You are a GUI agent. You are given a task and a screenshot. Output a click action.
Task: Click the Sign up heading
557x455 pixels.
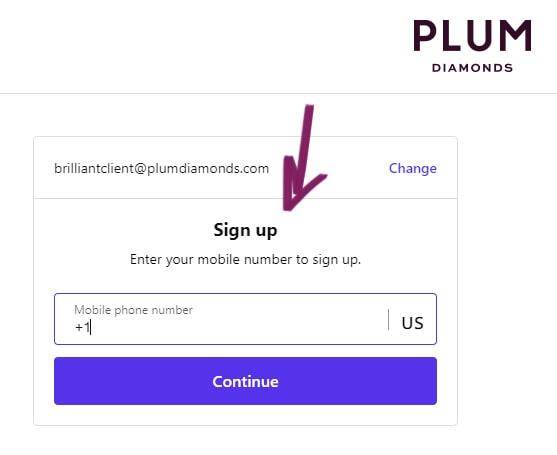245,230
